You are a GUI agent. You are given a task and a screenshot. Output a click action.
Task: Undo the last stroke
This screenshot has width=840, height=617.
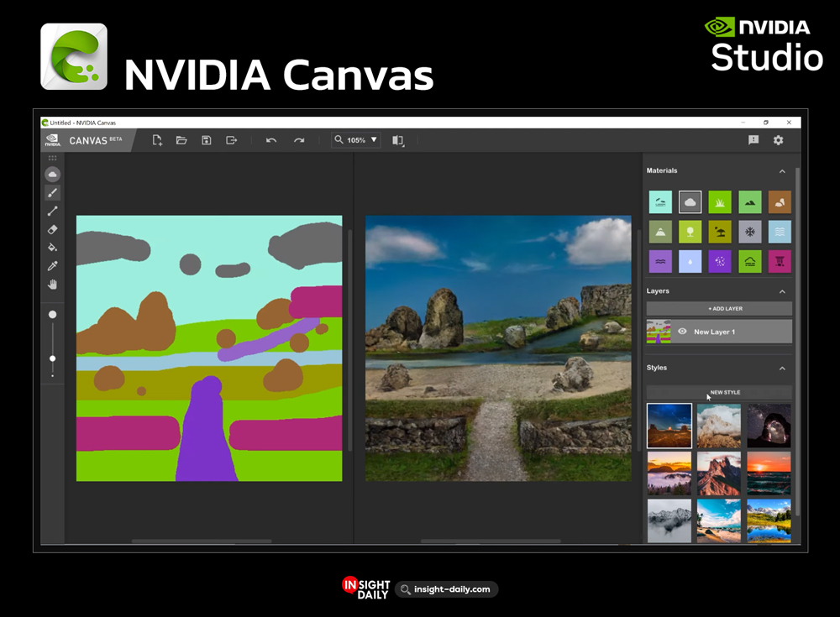pyautogui.click(x=271, y=140)
